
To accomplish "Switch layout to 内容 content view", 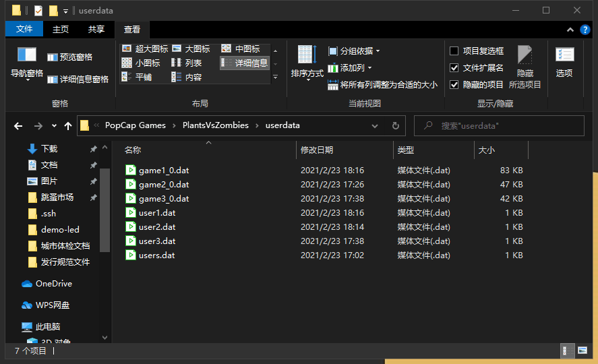I will point(187,77).
